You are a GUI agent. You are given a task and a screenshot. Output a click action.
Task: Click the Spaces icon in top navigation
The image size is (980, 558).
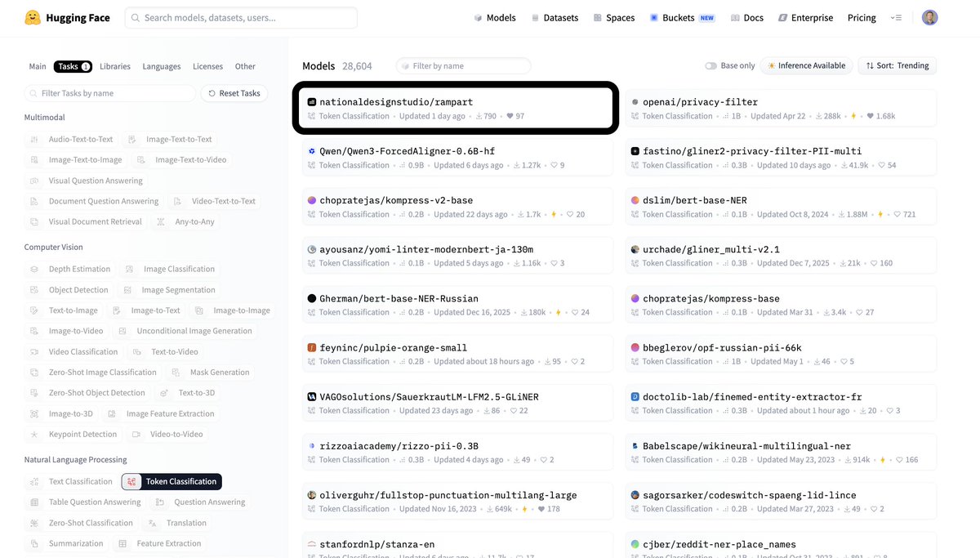coord(598,17)
